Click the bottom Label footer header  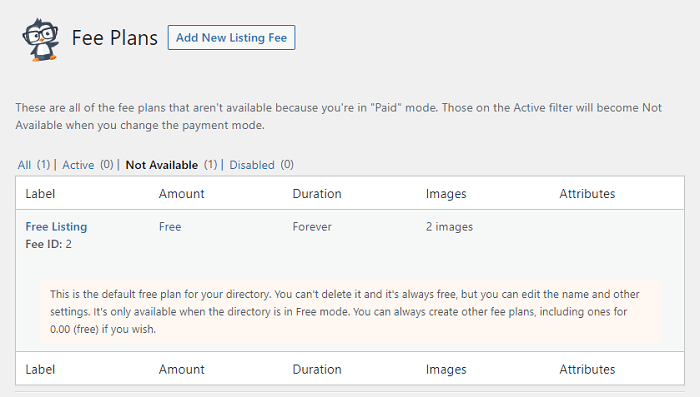(x=40, y=369)
